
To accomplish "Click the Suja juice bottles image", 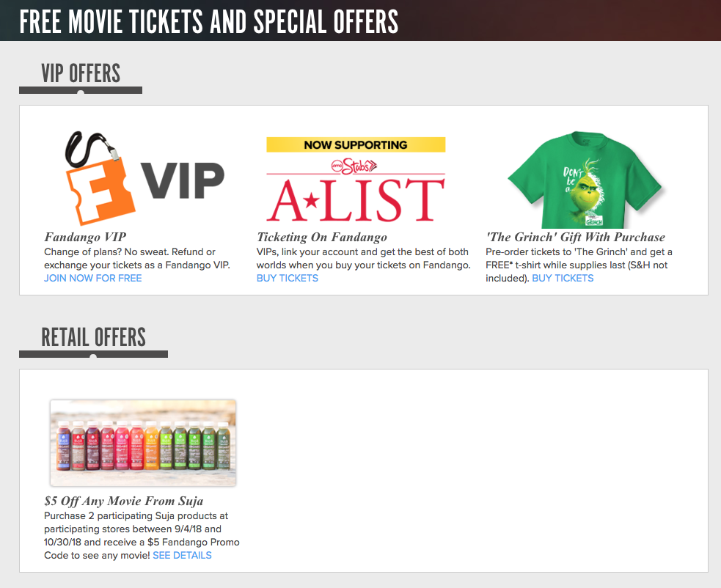I will [143, 443].
